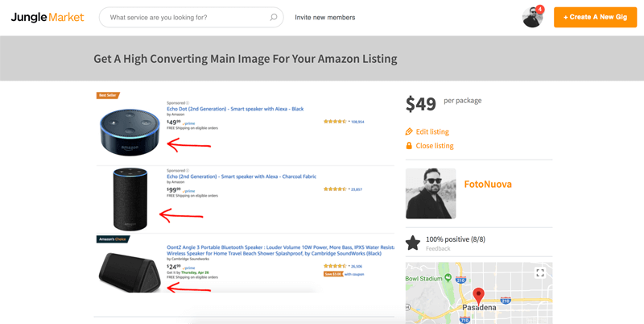Click Create A New Gig button
644x324 pixels.
[x=595, y=17]
